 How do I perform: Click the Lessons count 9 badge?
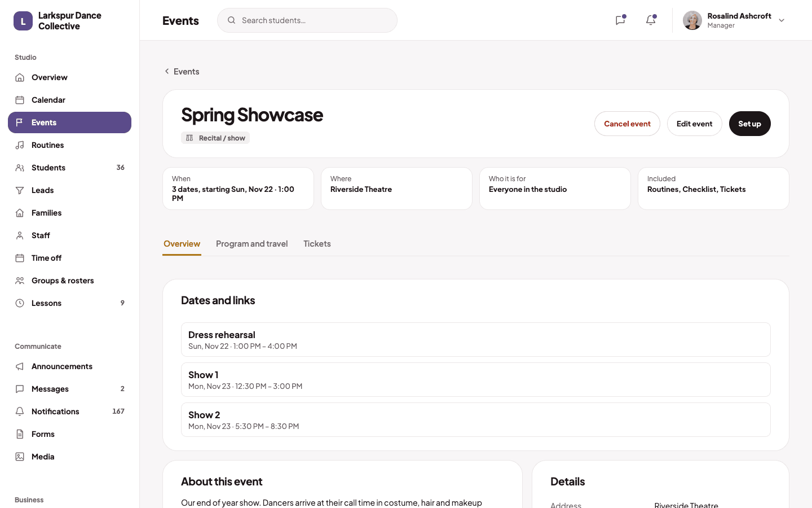point(122,303)
